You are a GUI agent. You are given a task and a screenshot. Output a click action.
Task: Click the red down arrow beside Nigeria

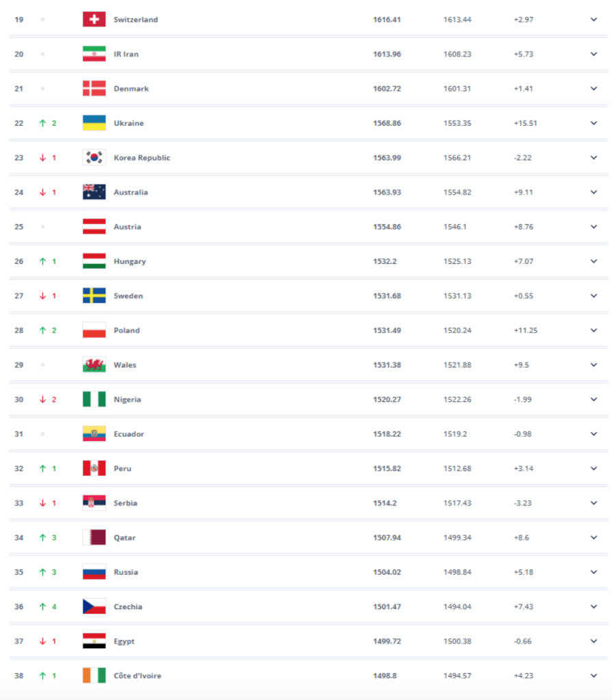tap(42, 399)
